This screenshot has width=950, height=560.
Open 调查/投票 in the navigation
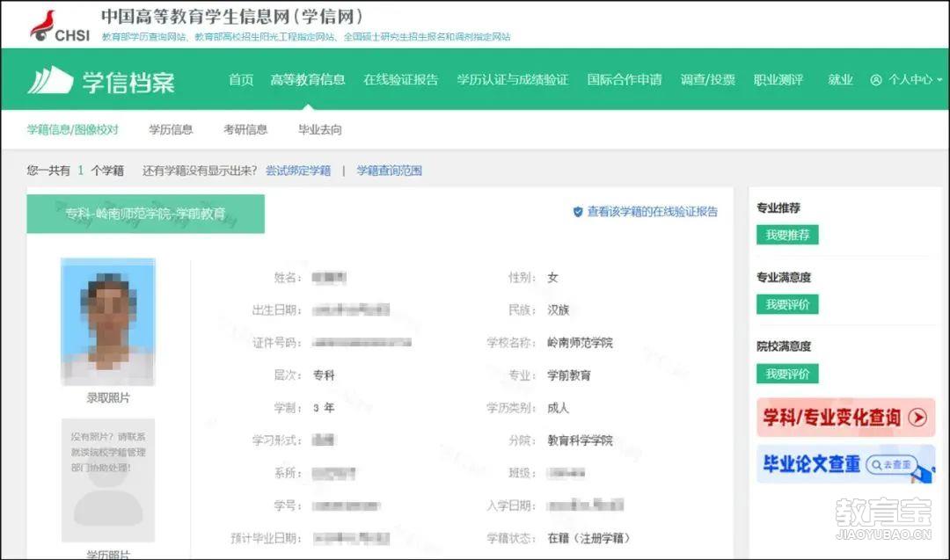[x=707, y=80]
